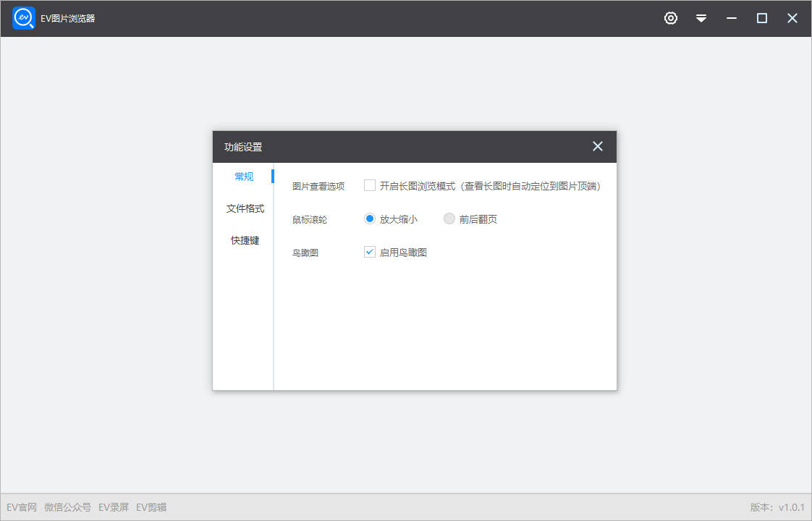Click the EV image viewer logo icon
This screenshot has width=812, height=521.
[x=23, y=18]
